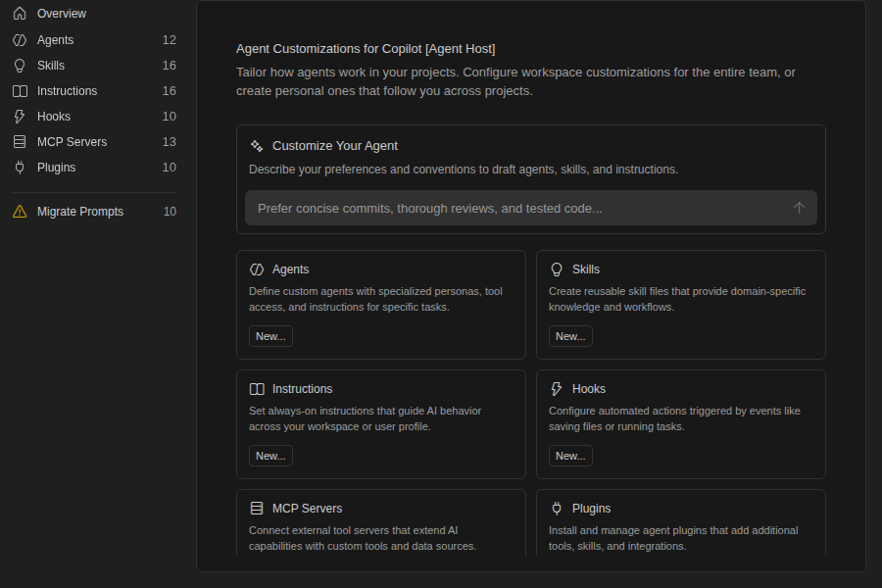Click the Hooks row count 10
The height and width of the screenshot is (588, 882).
(170, 117)
